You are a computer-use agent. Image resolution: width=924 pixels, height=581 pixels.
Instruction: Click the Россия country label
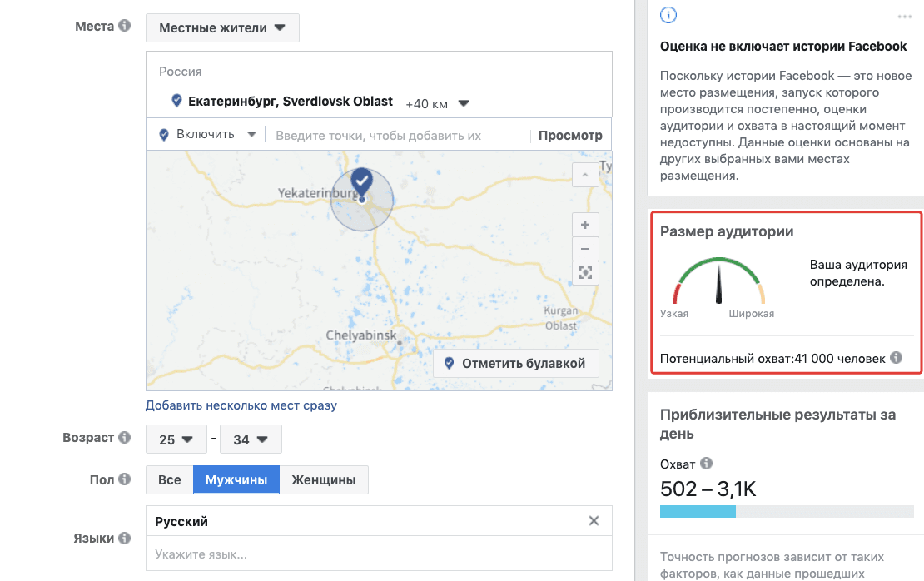click(x=181, y=72)
